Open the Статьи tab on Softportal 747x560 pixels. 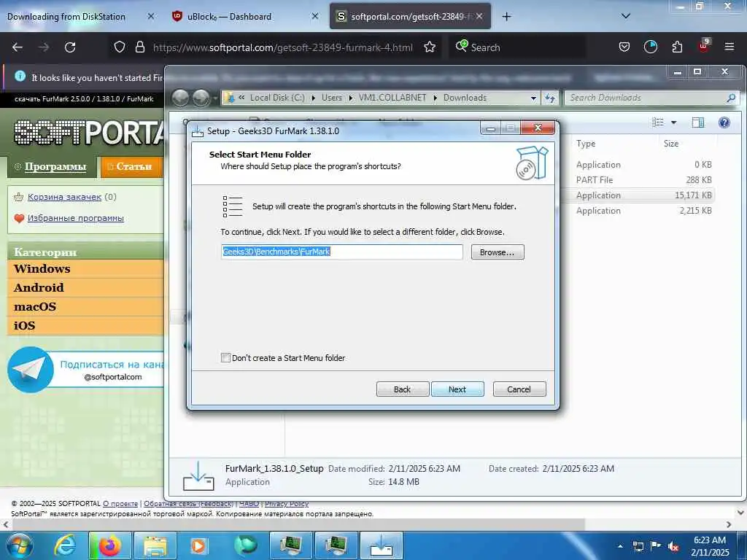tap(131, 167)
